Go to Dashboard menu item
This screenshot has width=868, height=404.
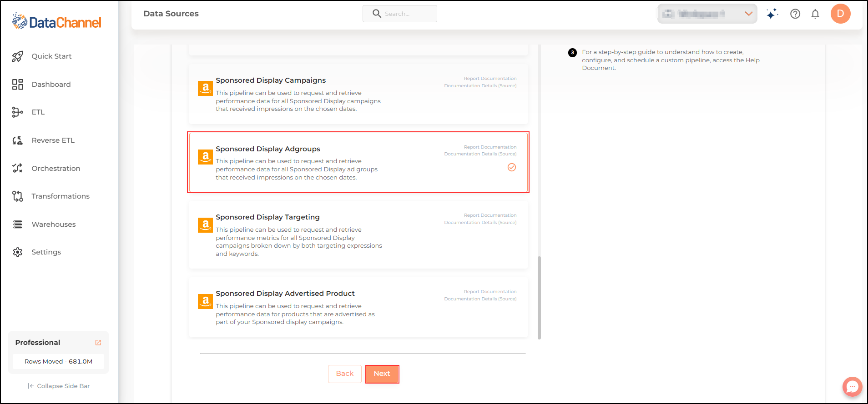tap(51, 85)
